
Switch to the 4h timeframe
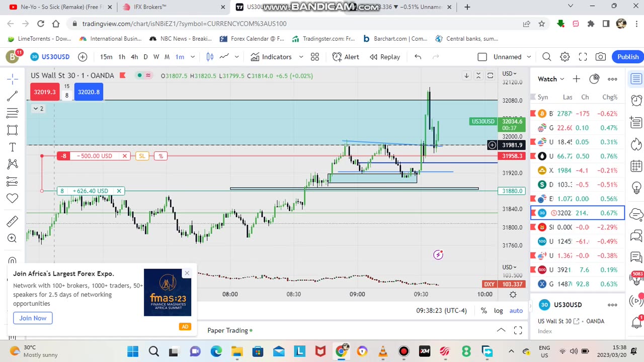[x=134, y=57]
